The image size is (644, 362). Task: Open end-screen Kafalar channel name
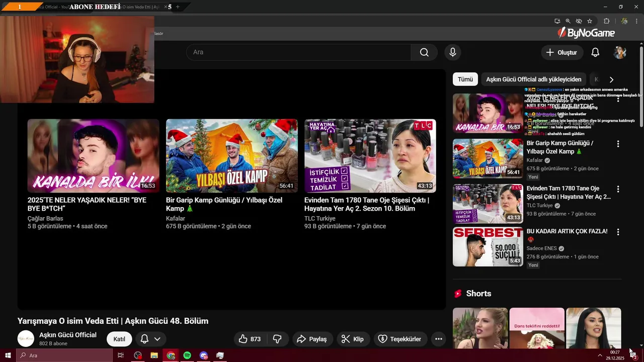(x=176, y=219)
